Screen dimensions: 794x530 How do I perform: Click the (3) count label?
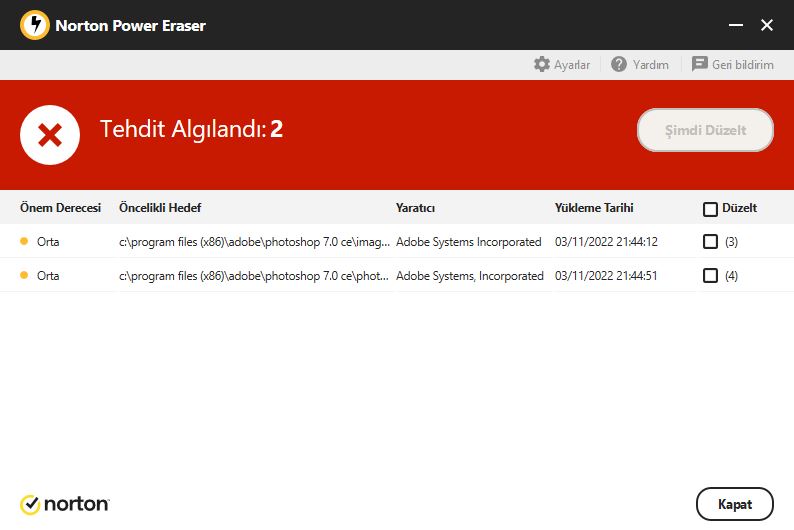pyautogui.click(x=731, y=242)
